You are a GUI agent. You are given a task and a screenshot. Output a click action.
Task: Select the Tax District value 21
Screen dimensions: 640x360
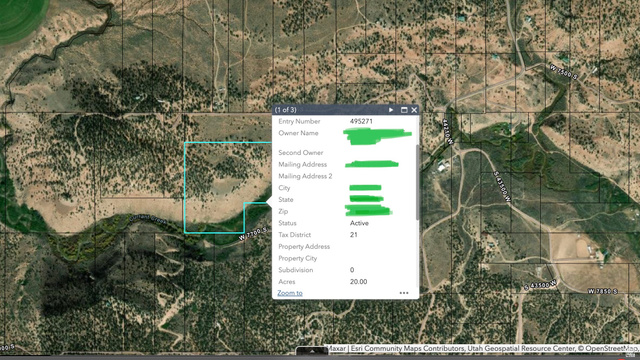(353, 235)
